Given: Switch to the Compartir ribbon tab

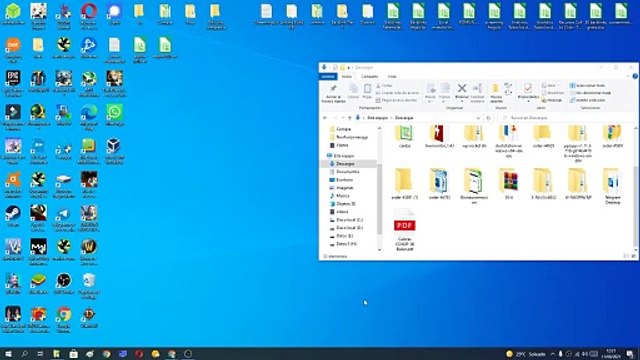Looking at the screenshot, I should click(x=369, y=76).
